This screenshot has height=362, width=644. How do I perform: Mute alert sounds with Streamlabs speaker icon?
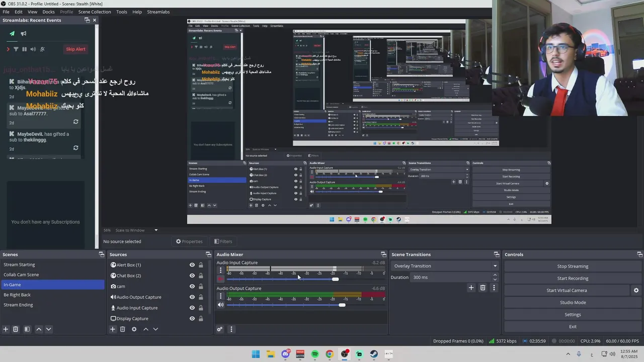tap(33, 49)
